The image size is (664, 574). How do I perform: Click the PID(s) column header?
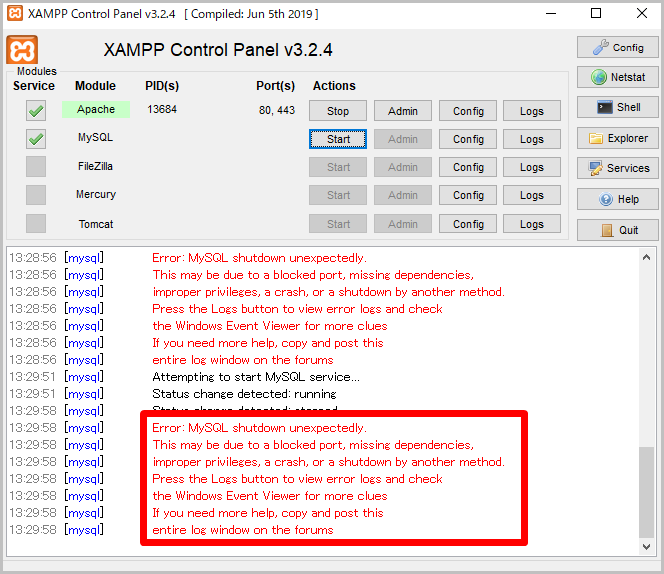tap(162, 86)
